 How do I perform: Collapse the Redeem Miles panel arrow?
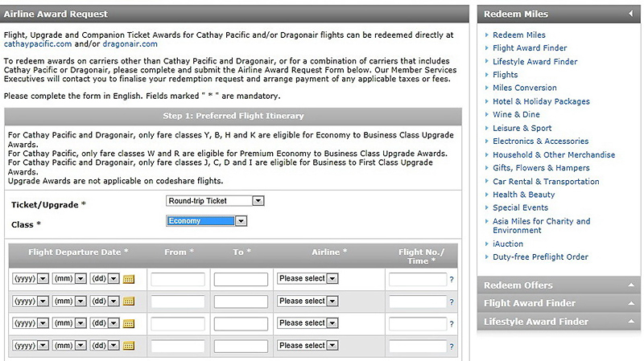coord(631,14)
